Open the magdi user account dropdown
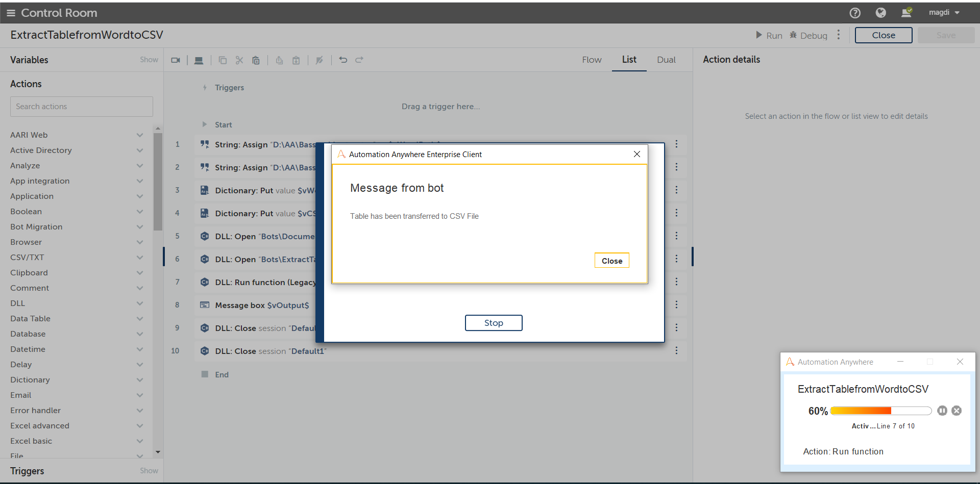Screen dimensions: 980x484 [x=944, y=12]
